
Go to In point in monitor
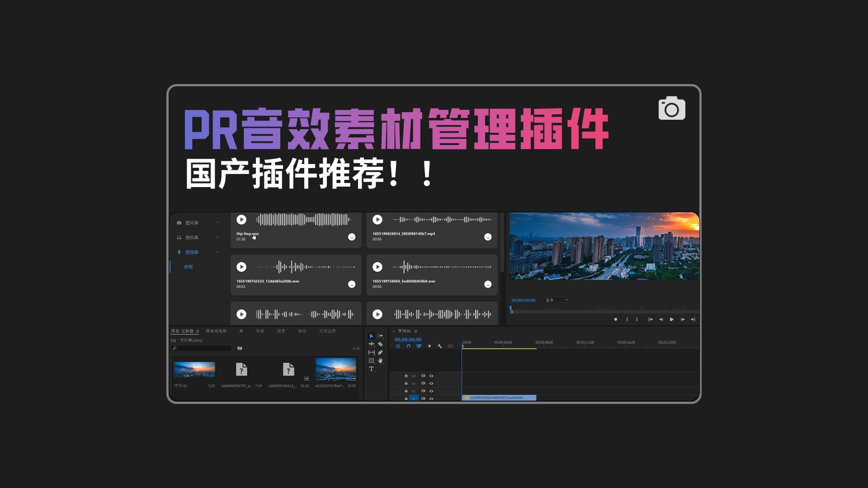coord(651,319)
